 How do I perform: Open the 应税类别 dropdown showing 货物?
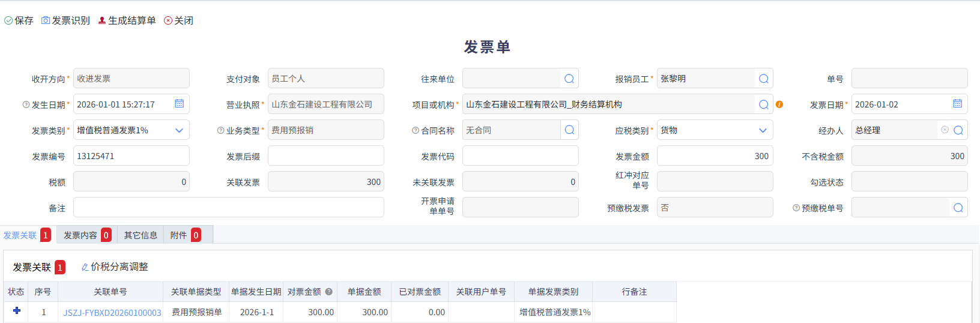(x=763, y=130)
